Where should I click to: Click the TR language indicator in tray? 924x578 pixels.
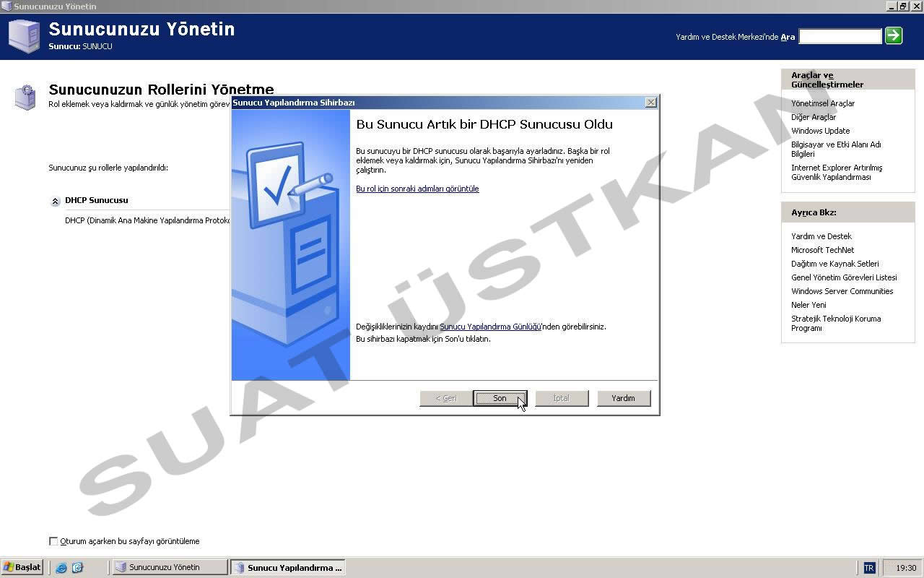click(x=869, y=568)
